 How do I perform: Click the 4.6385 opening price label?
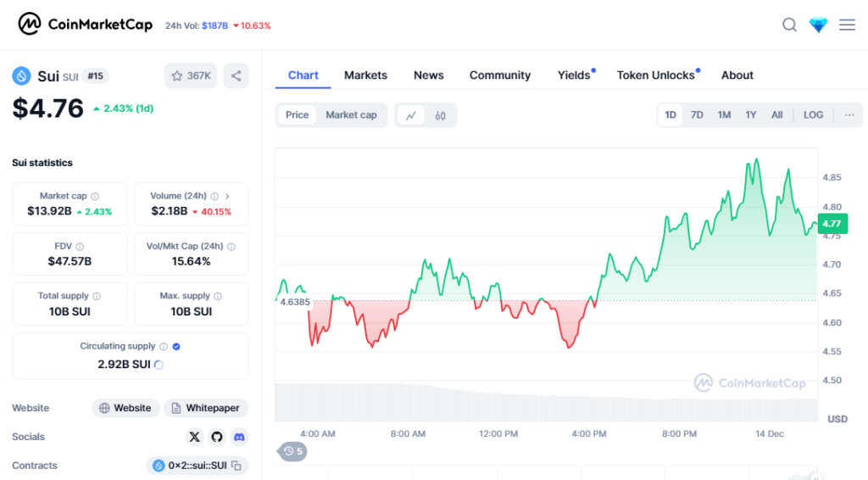point(295,302)
